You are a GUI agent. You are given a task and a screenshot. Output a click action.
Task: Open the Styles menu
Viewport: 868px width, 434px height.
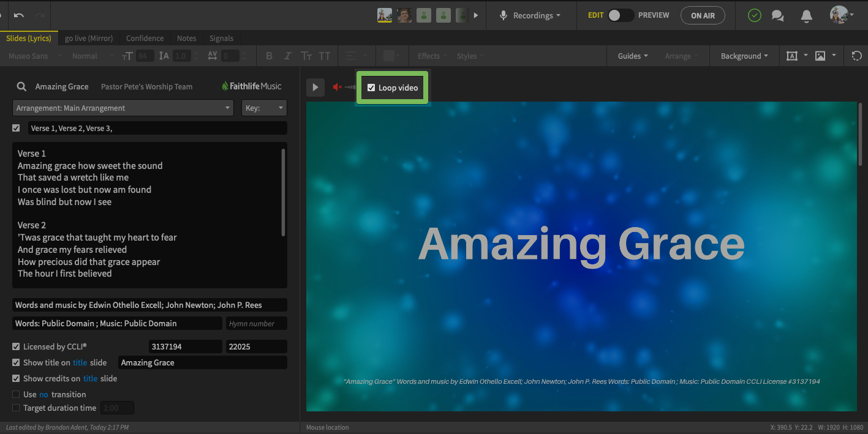(x=470, y=56)
